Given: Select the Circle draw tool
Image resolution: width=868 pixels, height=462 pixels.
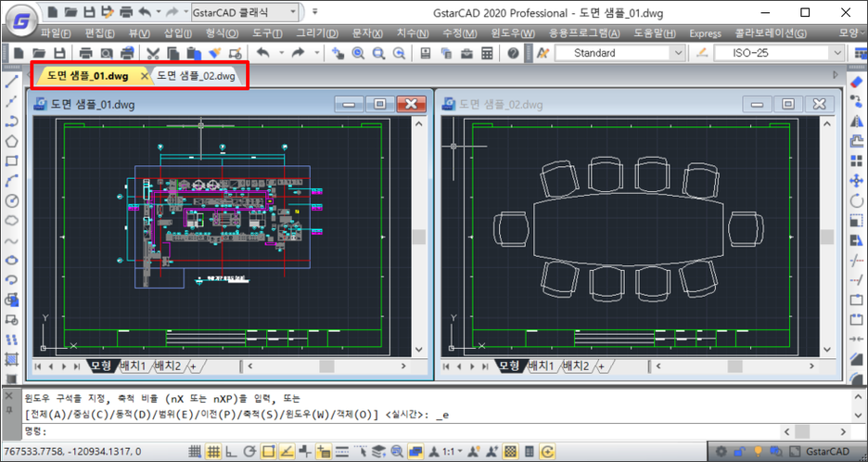Looking at the screenshot, I should 12,200.
